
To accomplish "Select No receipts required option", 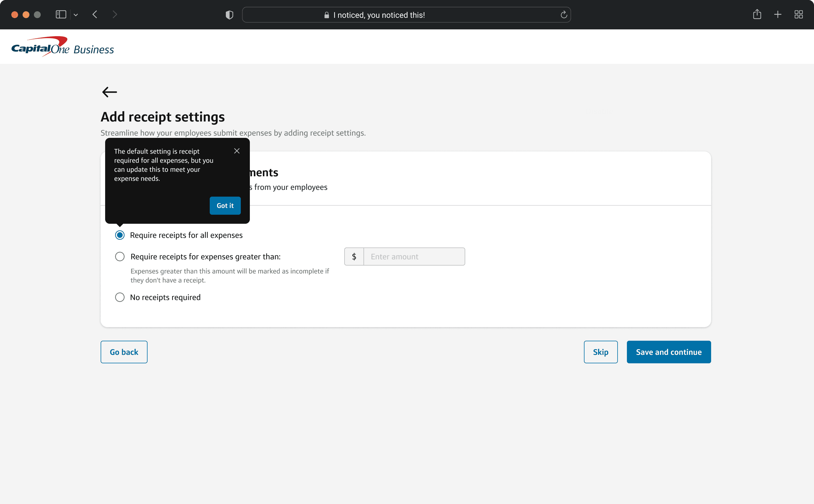I will click(x=120, y=297).
